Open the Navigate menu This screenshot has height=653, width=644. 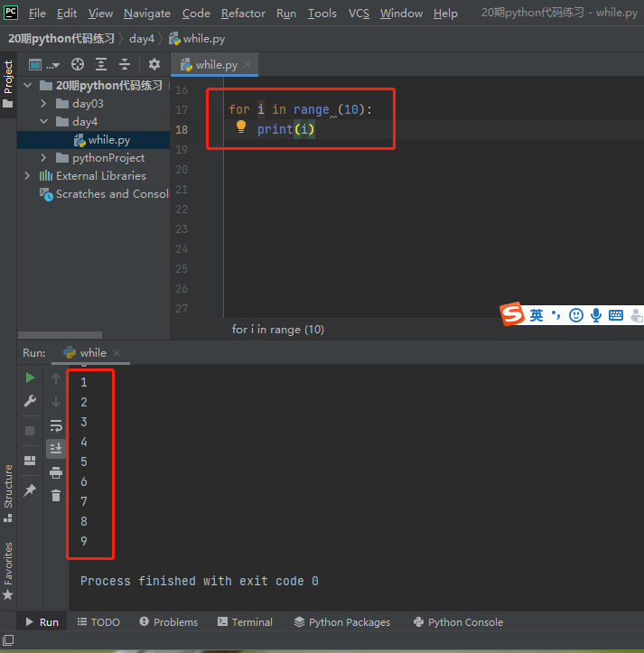(x=147, y=14)
